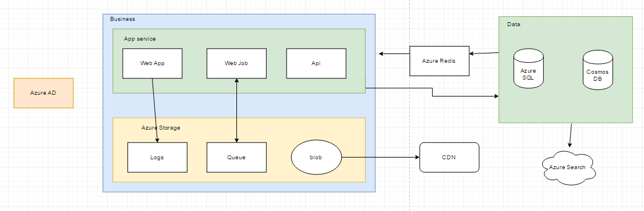This screenshot has width=644, height=211.
Task: Select the Api box
Action: (x=316, y=63)
